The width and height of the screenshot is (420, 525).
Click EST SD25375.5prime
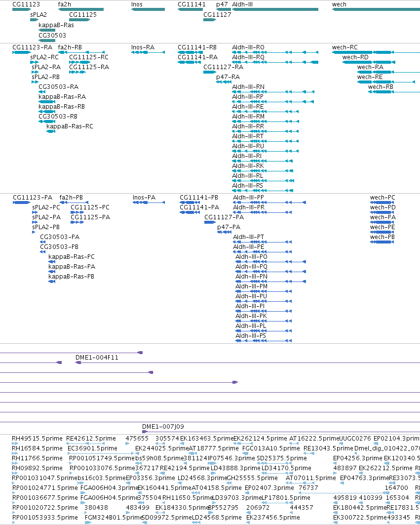click(x=282, y=458)
